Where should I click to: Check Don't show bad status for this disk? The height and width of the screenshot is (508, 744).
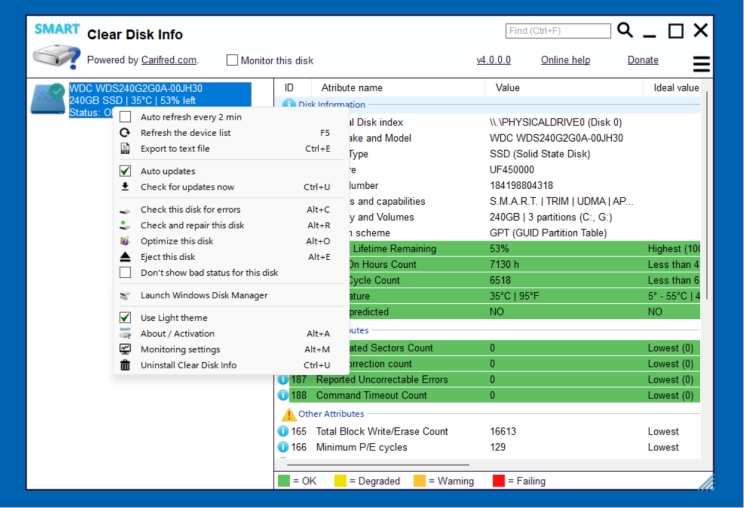[125, 272]
